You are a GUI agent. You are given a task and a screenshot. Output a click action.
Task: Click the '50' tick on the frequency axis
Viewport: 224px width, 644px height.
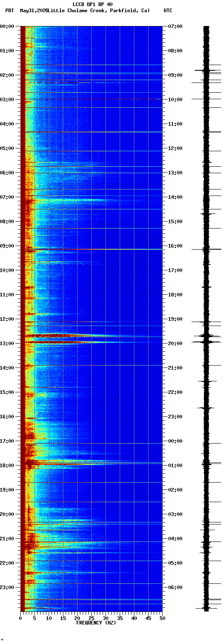(162, 618)
